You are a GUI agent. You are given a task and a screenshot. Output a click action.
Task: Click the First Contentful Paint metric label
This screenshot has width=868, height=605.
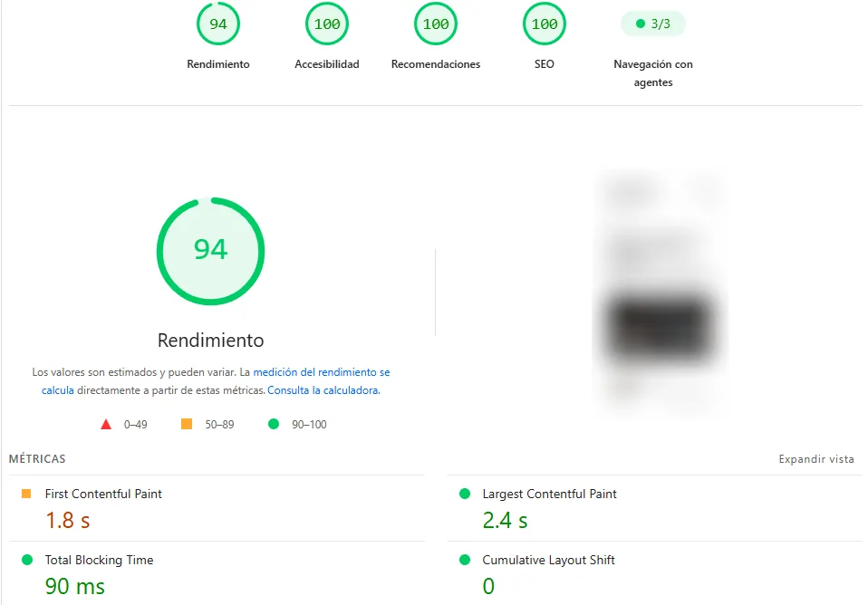point(103,494)
